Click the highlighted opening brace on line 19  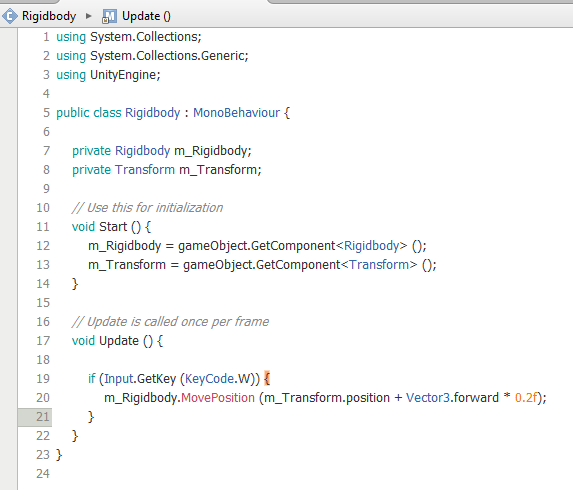267,379
